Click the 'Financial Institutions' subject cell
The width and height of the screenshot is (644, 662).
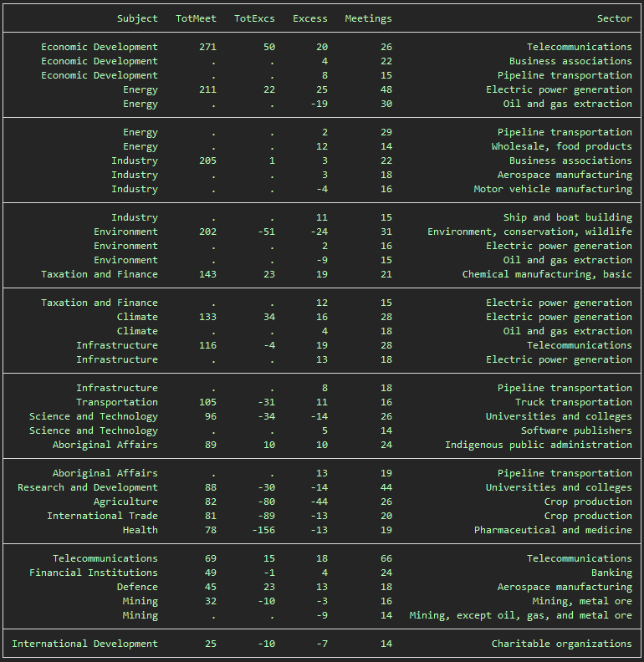(94, 573)
